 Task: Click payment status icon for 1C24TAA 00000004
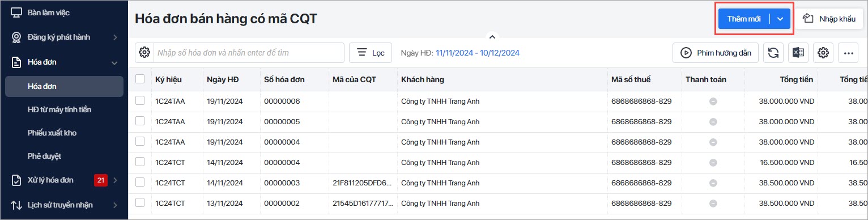coord(713,142)
